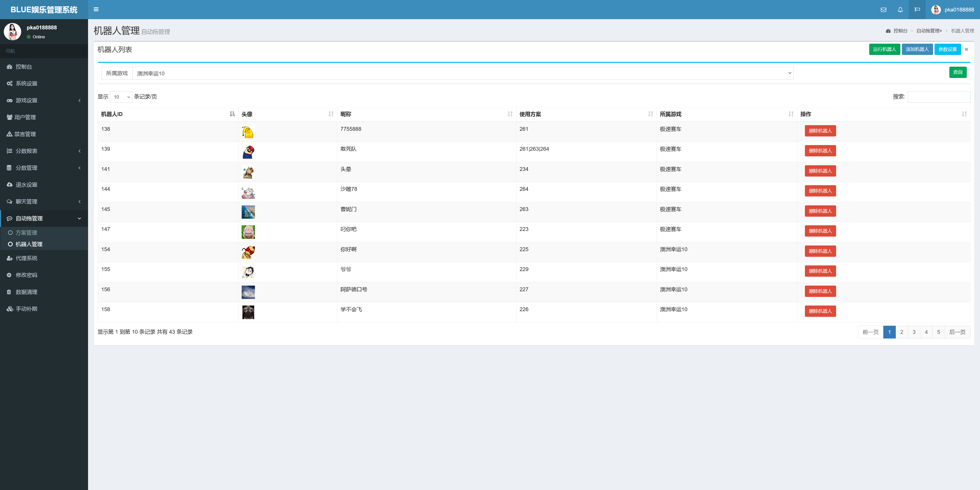Click the trash icon next to 数据清理
The image size is (980, 490).
point(9,292)
